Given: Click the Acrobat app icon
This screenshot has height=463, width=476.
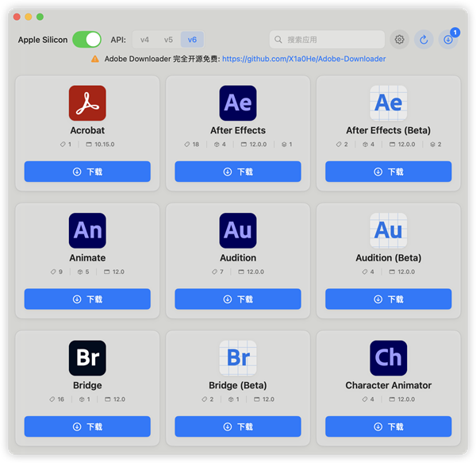Looking at the screenshot, I should pos(87,103).
